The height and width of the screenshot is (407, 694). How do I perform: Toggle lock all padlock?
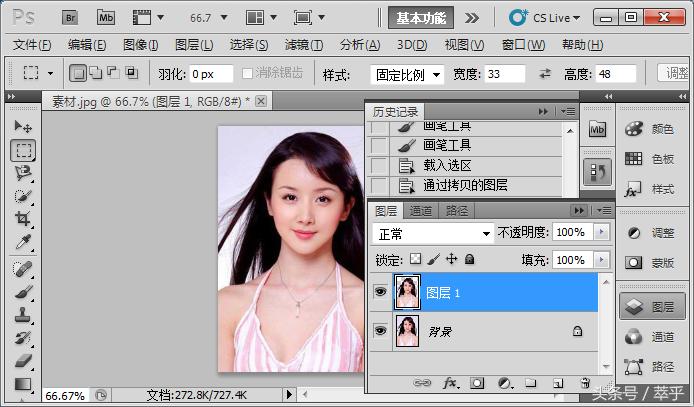coord(470,259)
